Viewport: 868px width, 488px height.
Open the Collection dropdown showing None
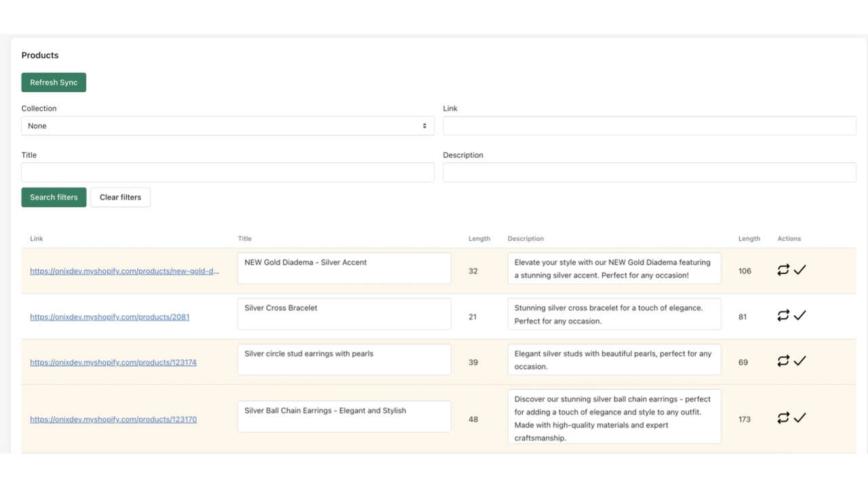point(228,125)
